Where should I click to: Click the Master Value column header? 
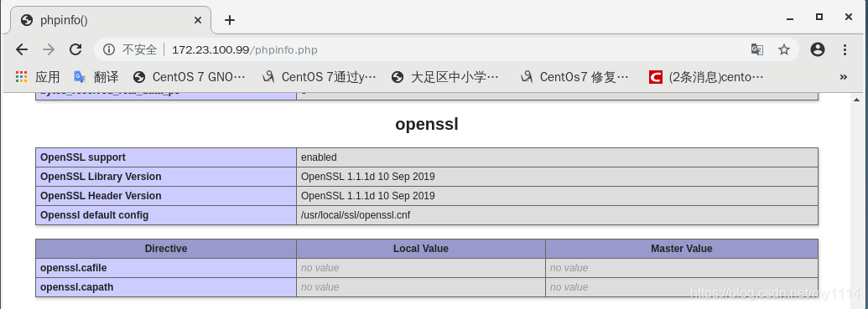(x=682, y=249)
